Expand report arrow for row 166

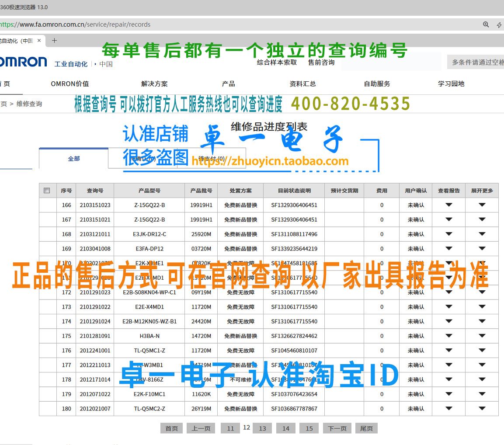point(449,205)
